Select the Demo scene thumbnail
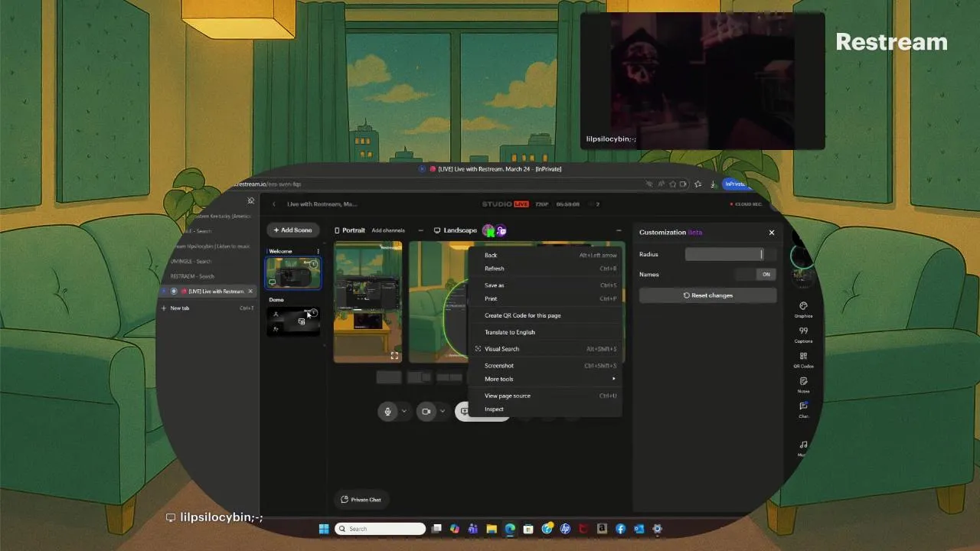 (x=293, y=321)
